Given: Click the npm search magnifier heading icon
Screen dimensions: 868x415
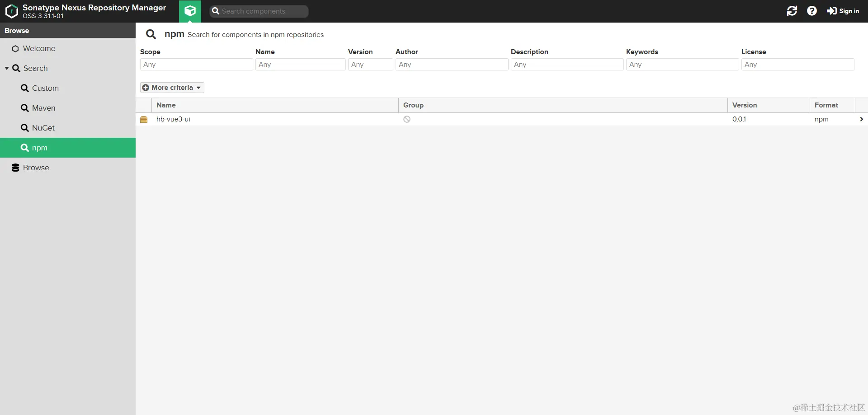Looking at the screenshot, I should pyautogui.click(x=151, y=34).
